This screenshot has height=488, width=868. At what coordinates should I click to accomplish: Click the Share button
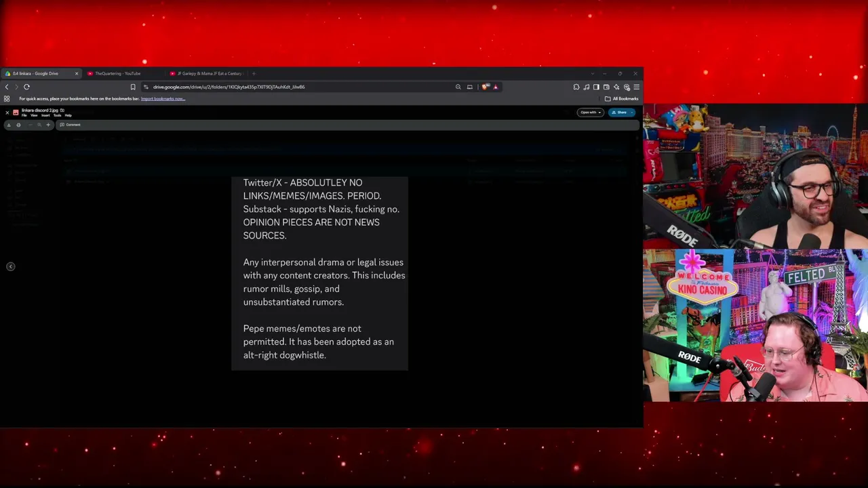point(618,113)
